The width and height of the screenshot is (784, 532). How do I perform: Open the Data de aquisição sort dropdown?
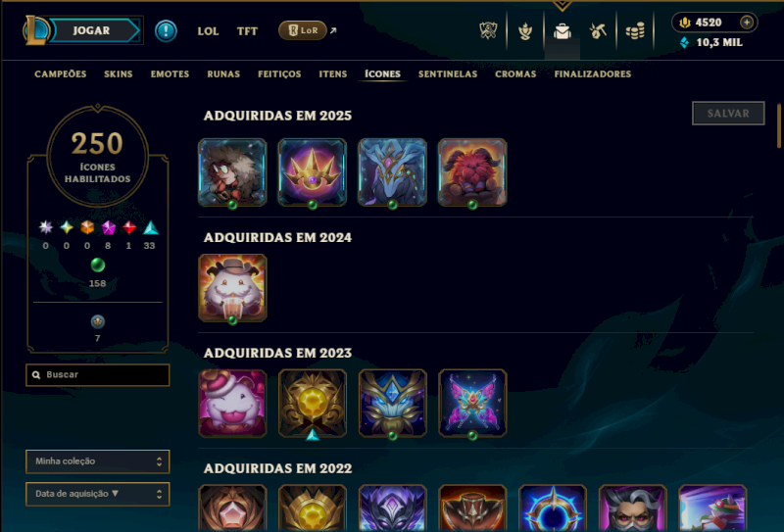coord(97,494)
